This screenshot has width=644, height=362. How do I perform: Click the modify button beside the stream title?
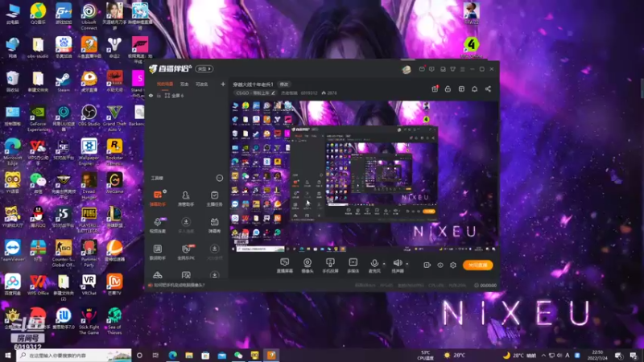click(284, 84)
